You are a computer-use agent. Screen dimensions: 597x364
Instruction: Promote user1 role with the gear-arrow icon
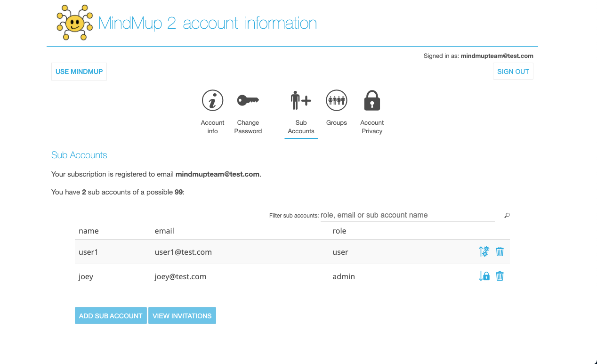click(484, 251)
